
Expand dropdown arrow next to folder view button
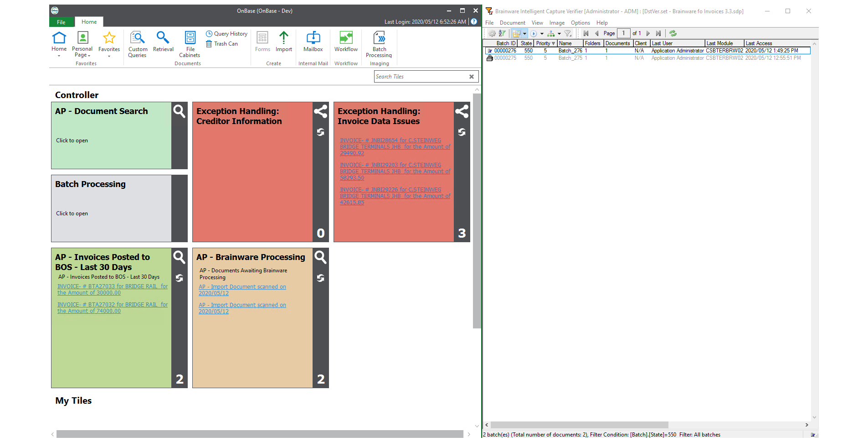coord(524,34)
